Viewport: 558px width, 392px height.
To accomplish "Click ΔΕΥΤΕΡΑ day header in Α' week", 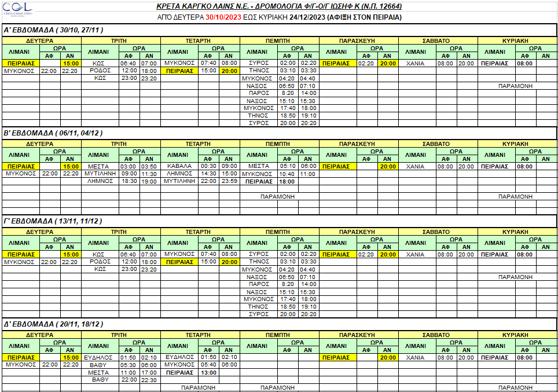I will [42, 41].
